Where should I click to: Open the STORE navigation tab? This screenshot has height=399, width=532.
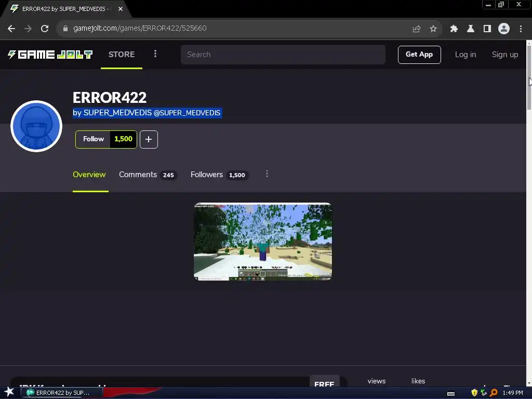tap(122, 55)
